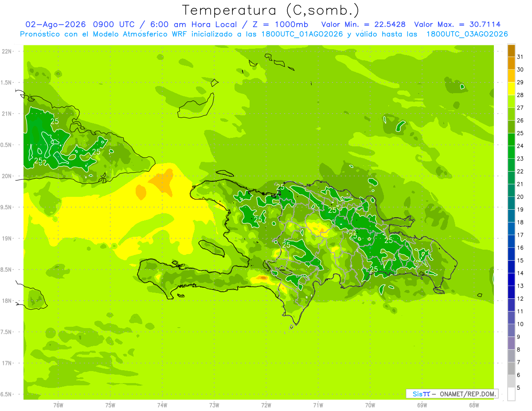The height and width of the screenshot is (411, 532).
Task: Click the 72W longitude axis label
Action: [266, 405]
